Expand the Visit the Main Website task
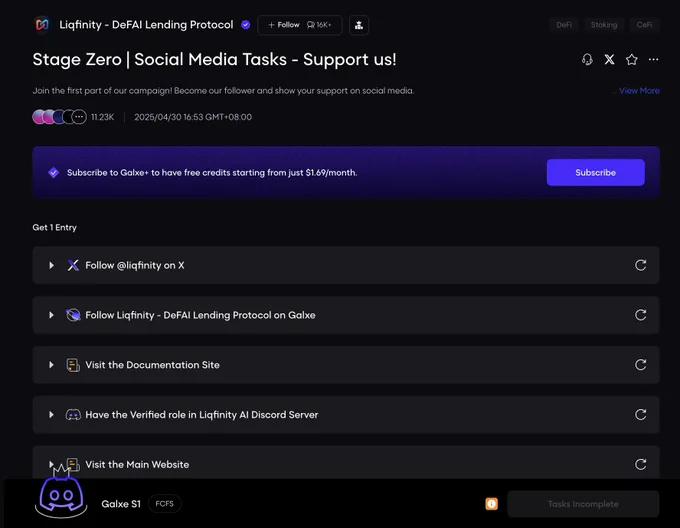Screen dimensions: 680x528 (x=51, y=465)
